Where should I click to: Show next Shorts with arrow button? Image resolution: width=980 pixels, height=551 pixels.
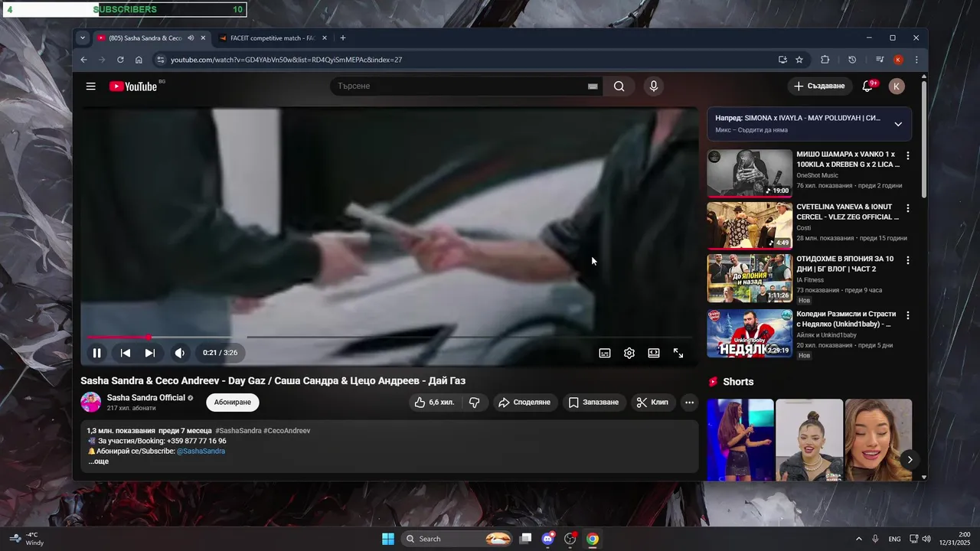910,459
